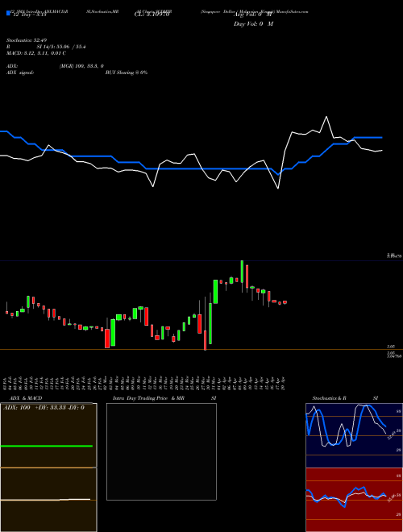Click the last red candlestick on the chart
The height and width of the screenshot is (532, 403).
click(285, 302)
